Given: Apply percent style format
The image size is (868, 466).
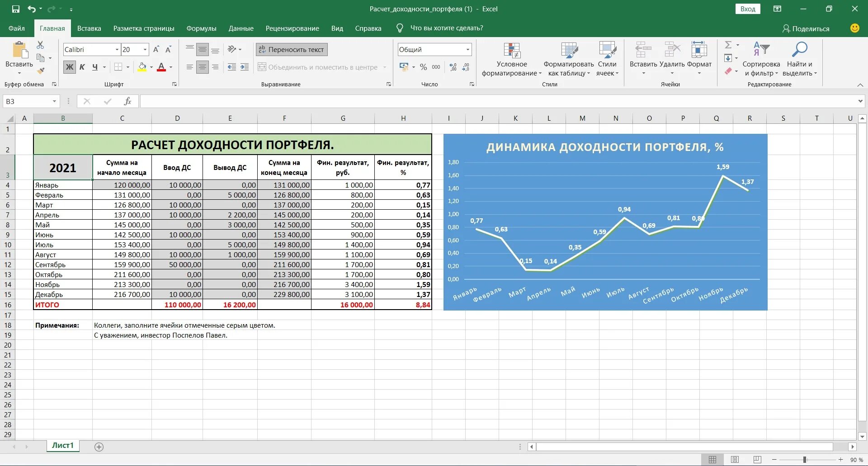Looking at the screenshot, I should (423, 67).
